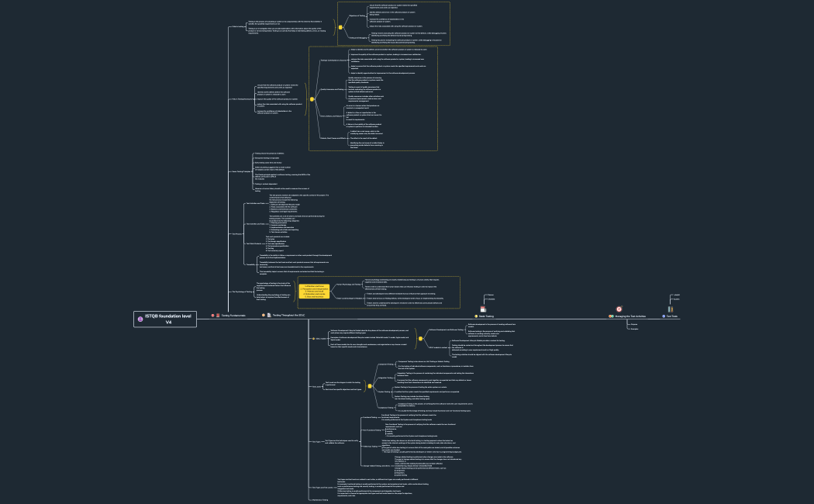Select the central ISTQB foundation level V4 topic
The width and height of the screenshot is (814, 504).
(x=168, y=319)
